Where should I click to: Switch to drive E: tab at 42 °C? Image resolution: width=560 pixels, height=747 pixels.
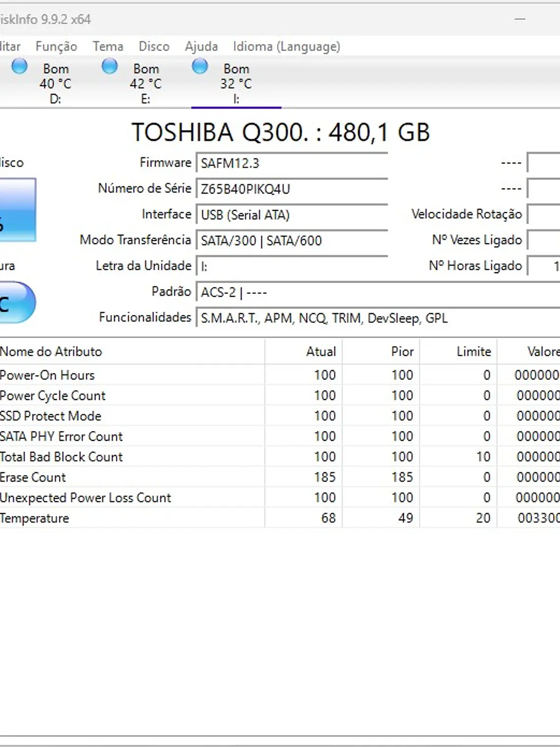pyautogui.click(x=146, y=83)
